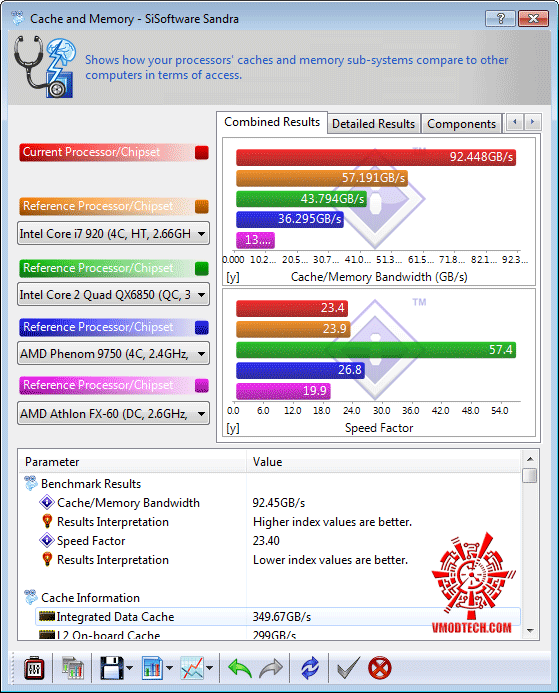Toggle the orange Reference Processor/Chipset checkbox
This screenshot has width=559, height=693.
click(x=202, y=206)
